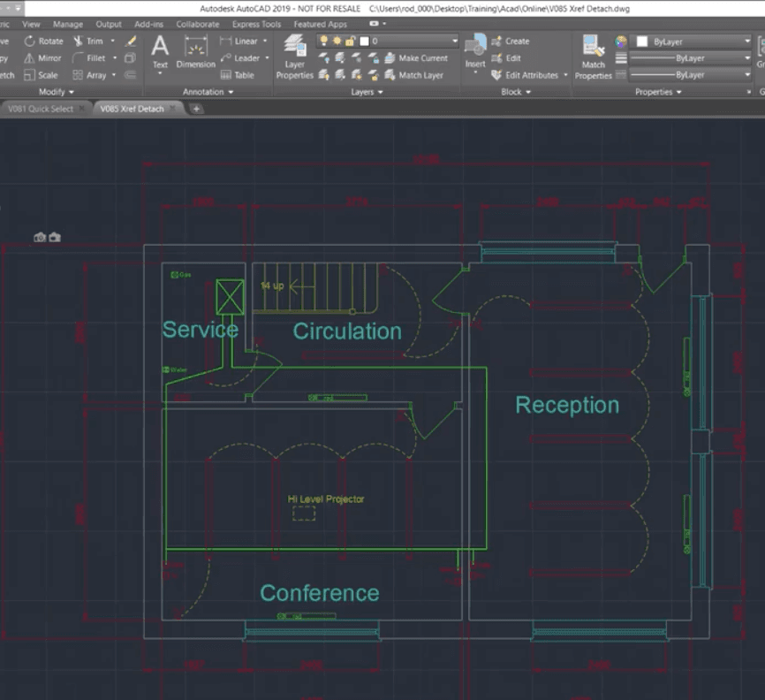Insert a Table from Annotation panel
Image resolution: width=765 pixels, height=700 pixels.
pyautogui.click(x=237, y=75)
